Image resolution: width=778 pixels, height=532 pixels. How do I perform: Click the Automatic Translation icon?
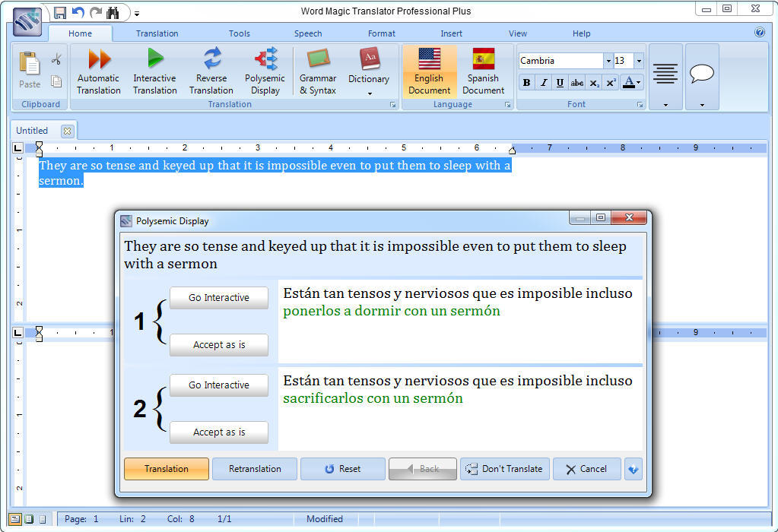coord(99,59)
